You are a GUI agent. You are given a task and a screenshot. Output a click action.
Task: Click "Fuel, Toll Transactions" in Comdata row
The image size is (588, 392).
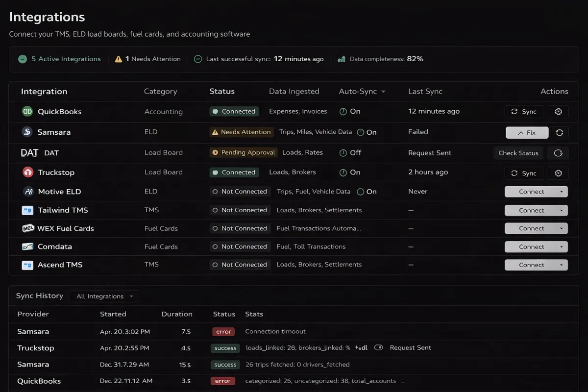point(311,246)
